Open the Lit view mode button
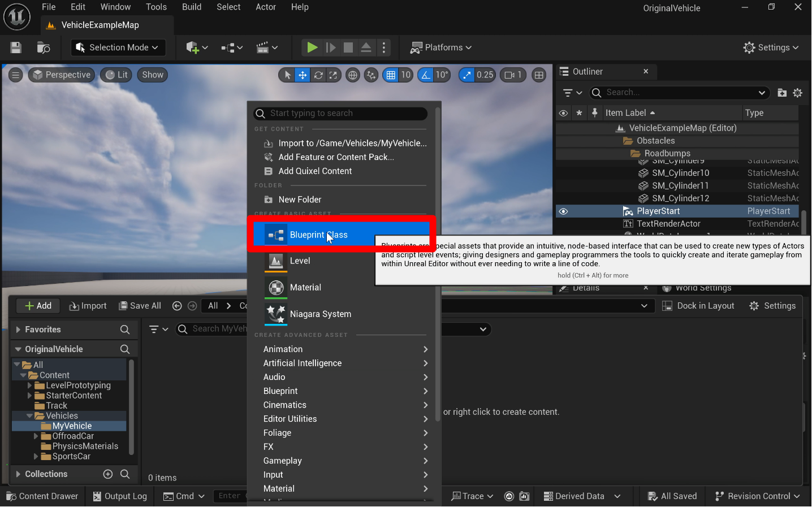 tap(117, 75)
